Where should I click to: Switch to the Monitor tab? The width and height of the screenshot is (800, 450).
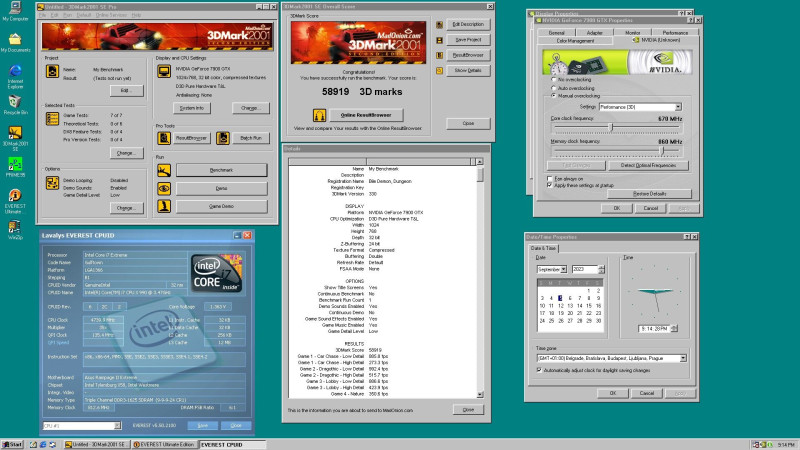pyautogui.click(x=633, y=33)
